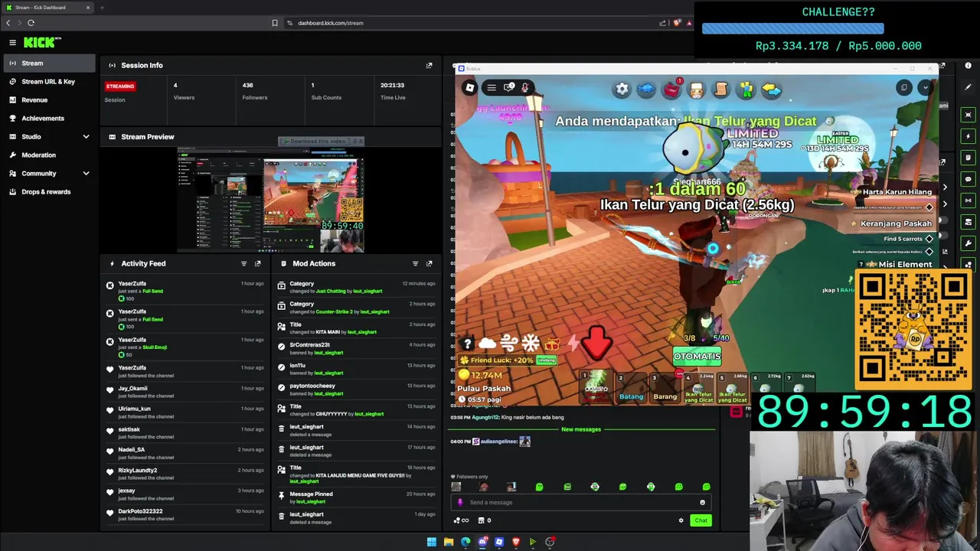The image size is (980, 551).
Task: Click the Undang invite button
Action: [546, 360]
